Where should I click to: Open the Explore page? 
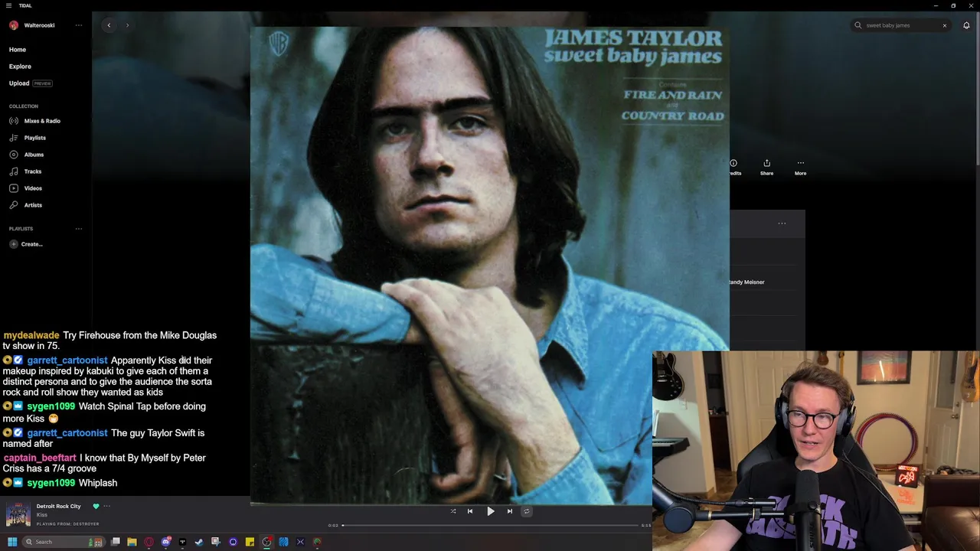click(x=20, y=67)
